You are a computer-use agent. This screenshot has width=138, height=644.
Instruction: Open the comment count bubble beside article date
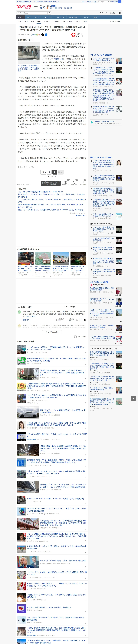click(33, 35)
